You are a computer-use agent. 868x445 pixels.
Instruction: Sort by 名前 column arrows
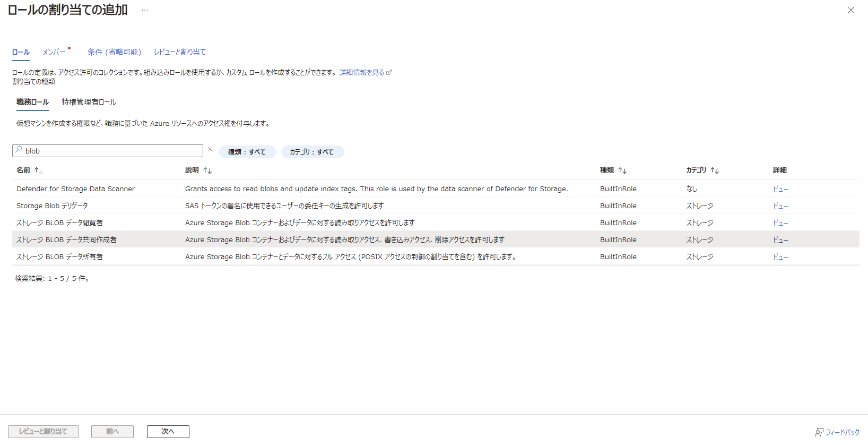pos(39,170)
